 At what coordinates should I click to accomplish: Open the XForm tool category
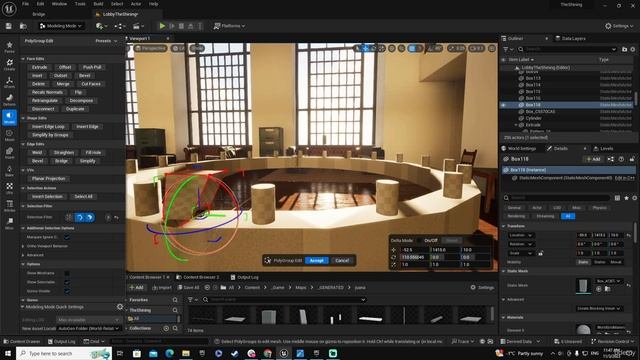point(9,82)
